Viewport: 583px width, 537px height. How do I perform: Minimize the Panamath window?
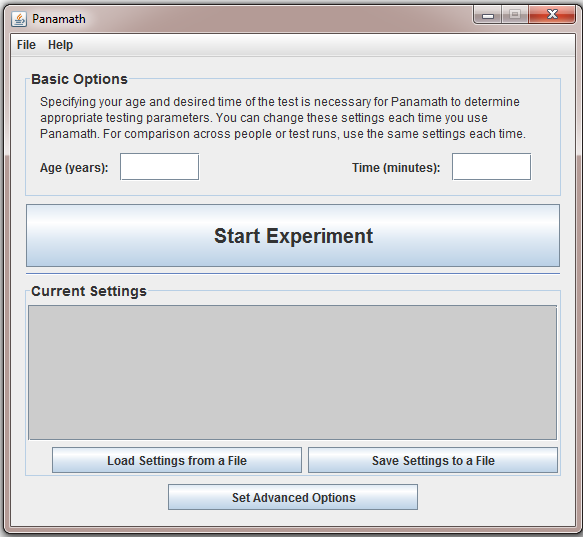pos(488,15)
